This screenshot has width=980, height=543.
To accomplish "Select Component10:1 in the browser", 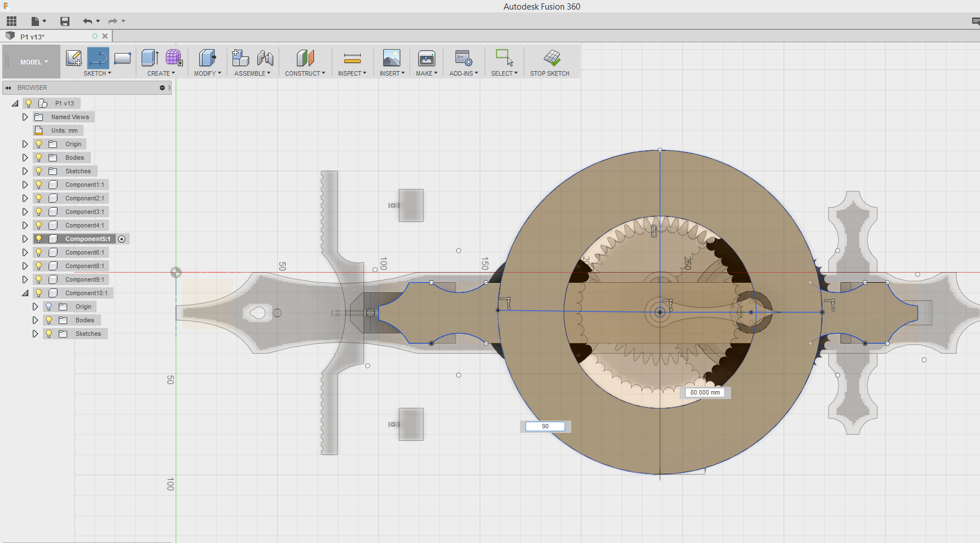I will [86, 293].
